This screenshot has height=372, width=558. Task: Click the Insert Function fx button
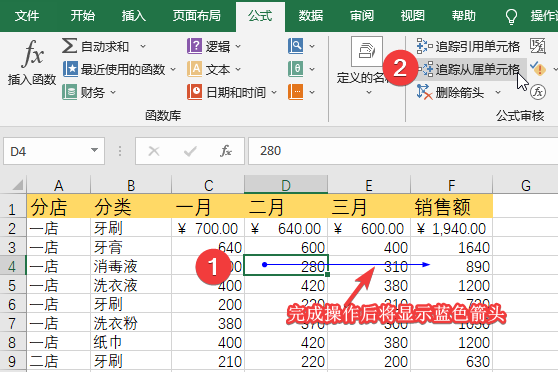[32, 63]
